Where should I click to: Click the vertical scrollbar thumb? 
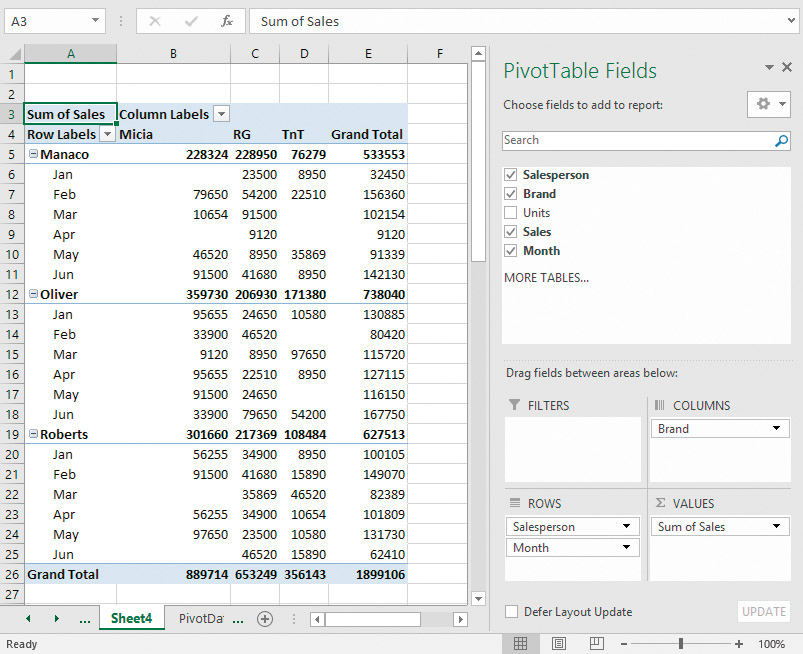click(478, 161)
